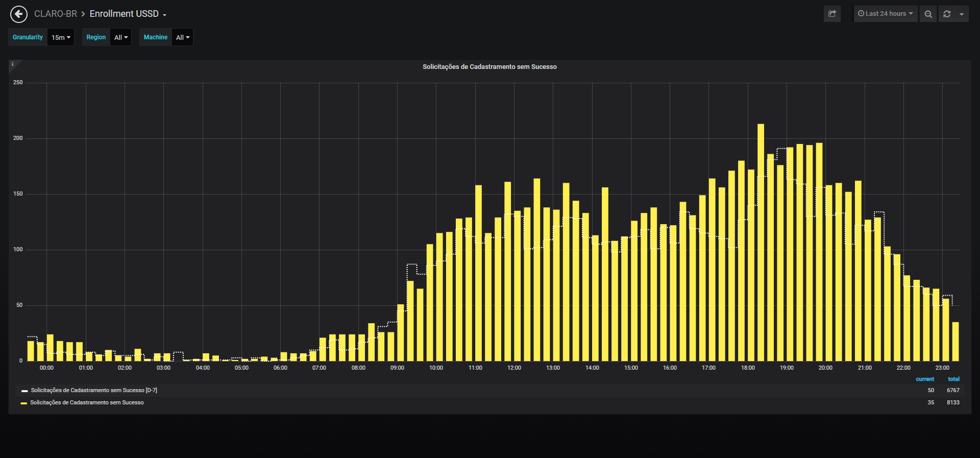Click the Machine variable label
Viewport: 980px width, 458px height.
pyautogui.click(x=156, y=37)
